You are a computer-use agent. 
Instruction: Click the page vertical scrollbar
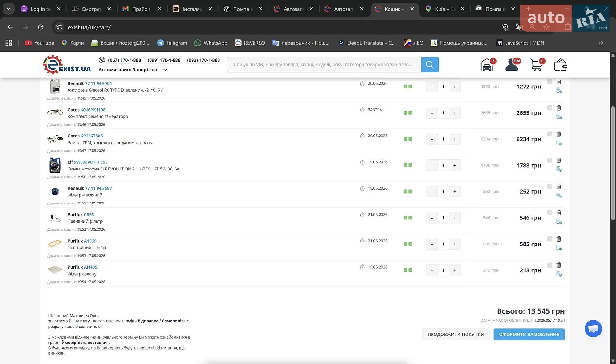[x=613, y=163]
